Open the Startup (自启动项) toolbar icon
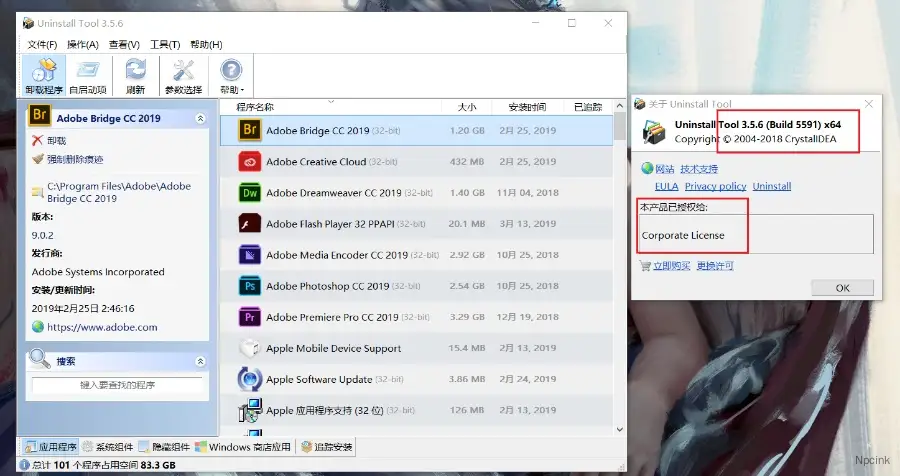This screenshot has width=900, height=476. 88,75
